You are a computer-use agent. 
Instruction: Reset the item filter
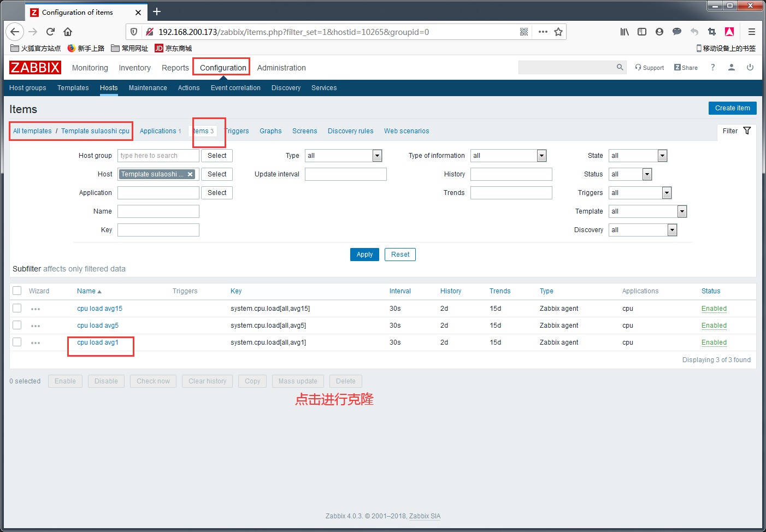400,255
